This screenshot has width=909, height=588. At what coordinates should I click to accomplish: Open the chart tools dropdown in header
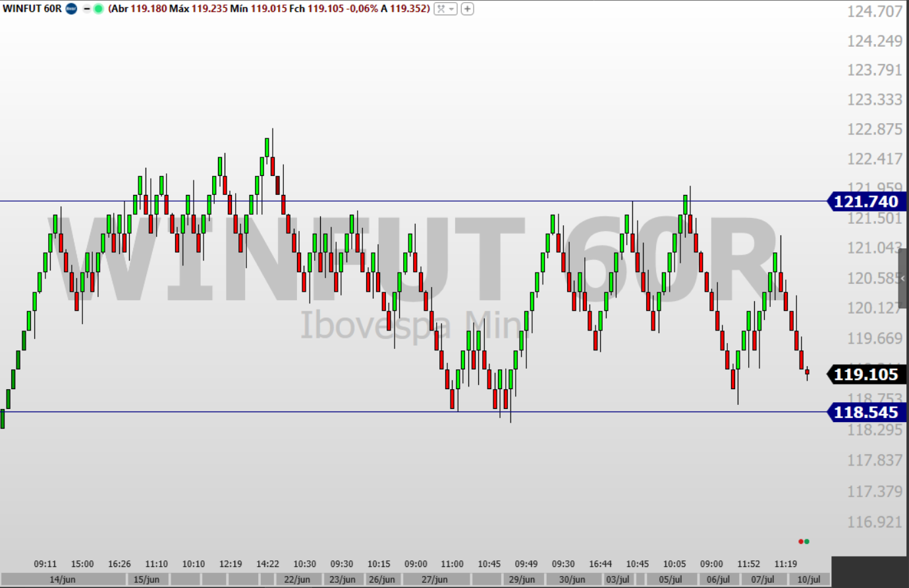tap(445, 9)
